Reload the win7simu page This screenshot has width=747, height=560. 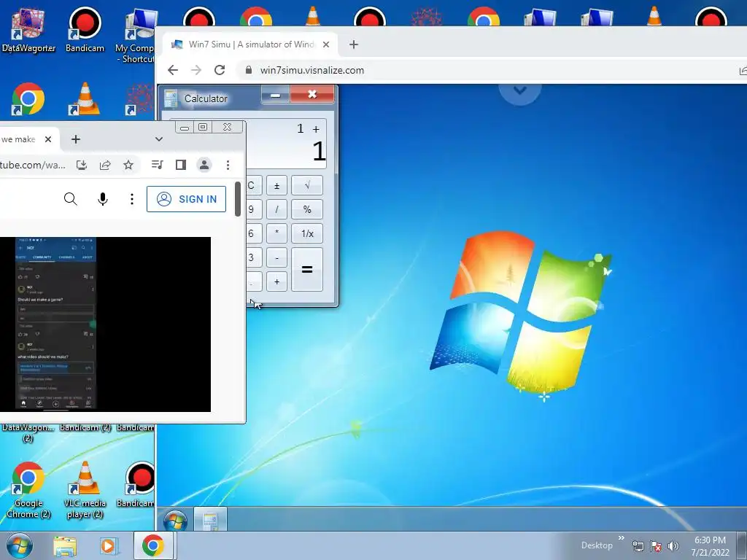click(220, 70)
